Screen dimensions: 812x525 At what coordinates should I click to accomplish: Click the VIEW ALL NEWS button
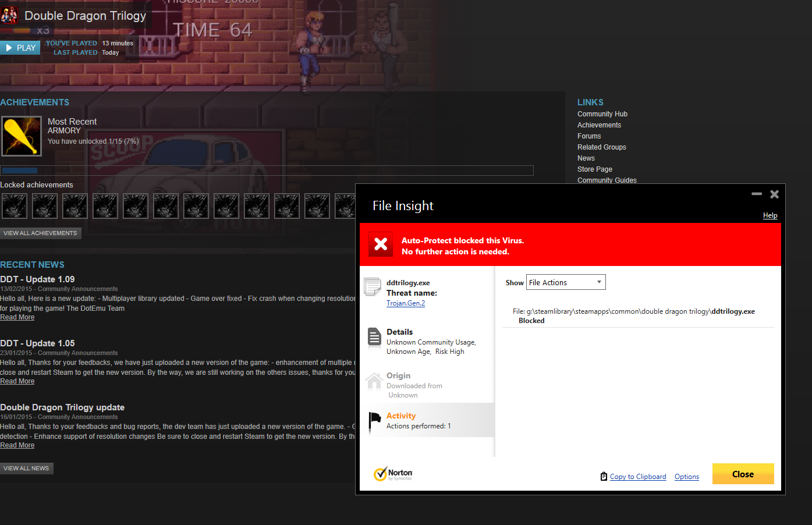click(26, 468)
